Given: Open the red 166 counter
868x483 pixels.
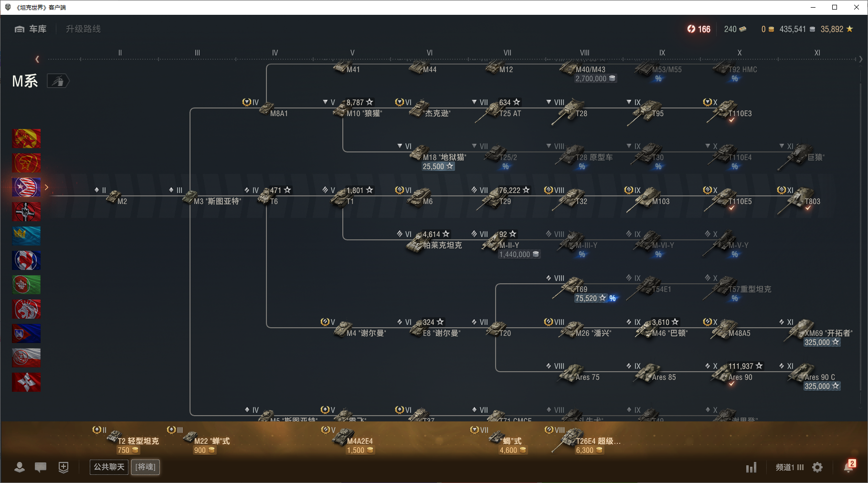Looking at the screenshot, I should 699,29.
